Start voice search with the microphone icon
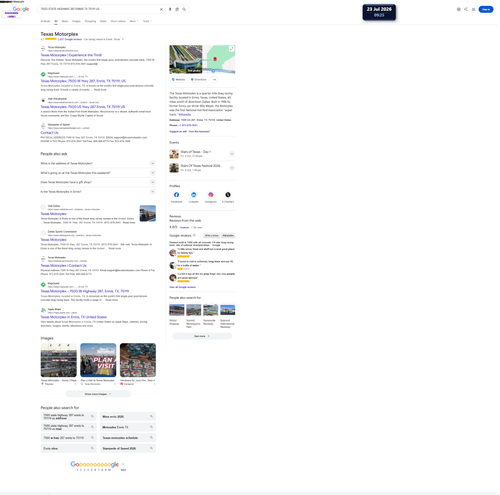This screenshot has height=495, width=500. pyautogui.click(x=170, y=9)
